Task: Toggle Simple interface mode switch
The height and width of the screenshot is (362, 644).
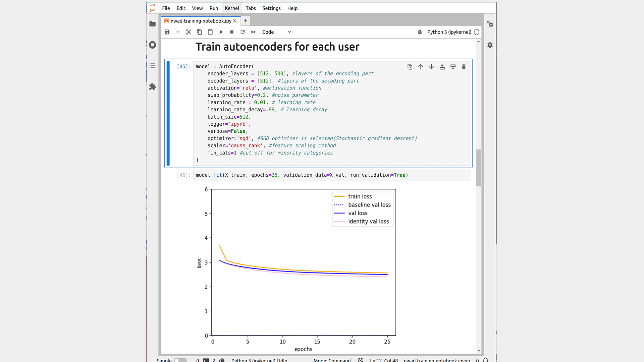Action: tap(180, 360)
